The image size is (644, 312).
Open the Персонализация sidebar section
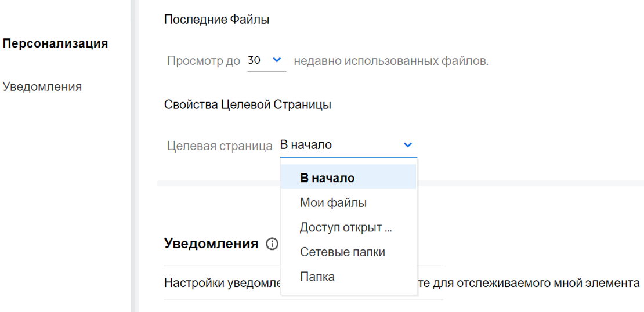coord(56,43)
